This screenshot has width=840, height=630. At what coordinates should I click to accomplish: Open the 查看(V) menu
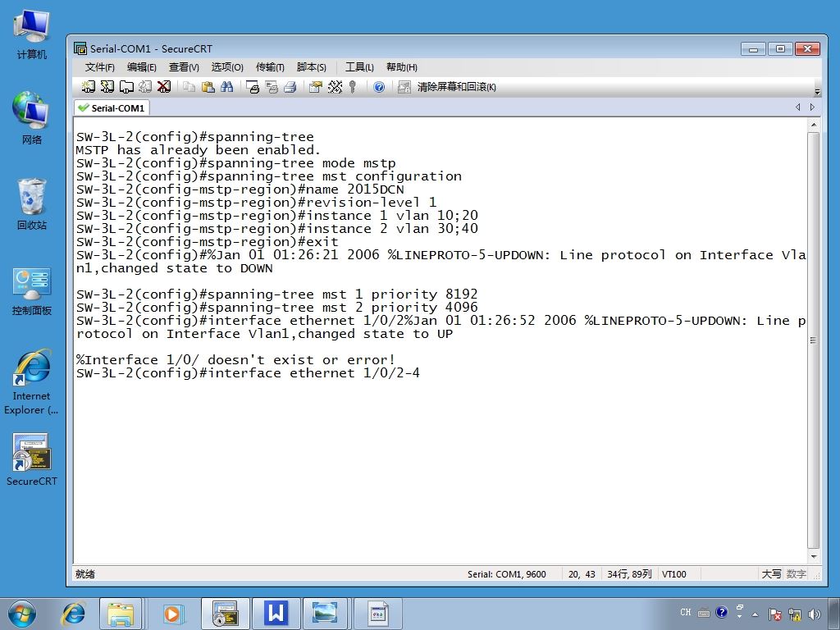184,67
